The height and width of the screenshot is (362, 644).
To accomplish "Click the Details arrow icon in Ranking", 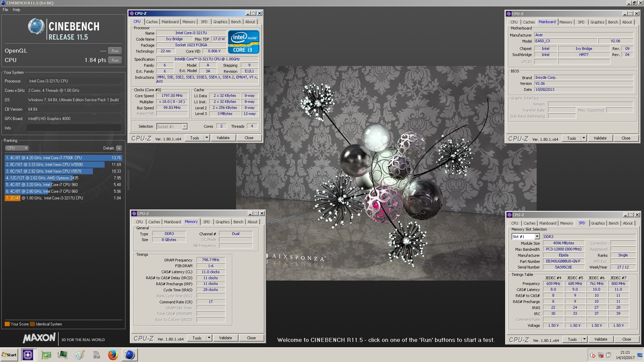I will [x=119, y=148].
